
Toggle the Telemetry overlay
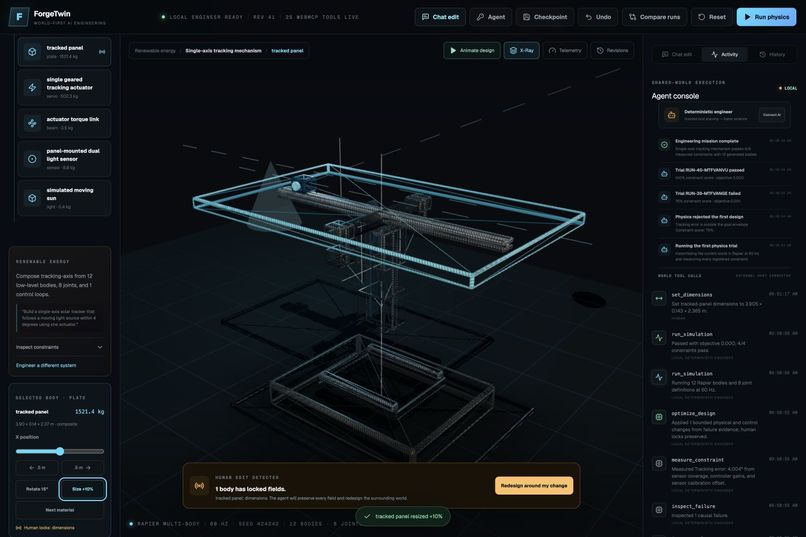point(564,50)
